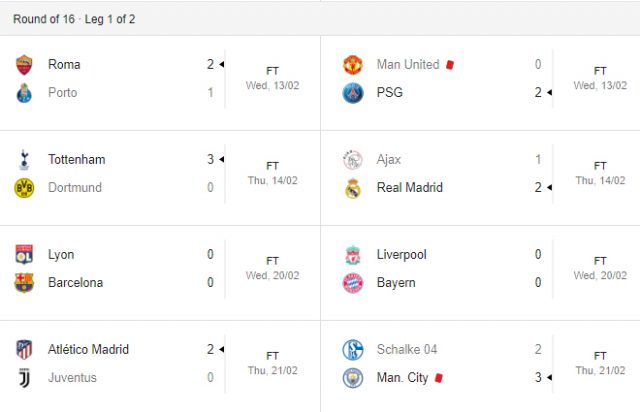Open Tottenham match FT Thu 14/02 details
640x412 pixels.
(x=273, y=173)
